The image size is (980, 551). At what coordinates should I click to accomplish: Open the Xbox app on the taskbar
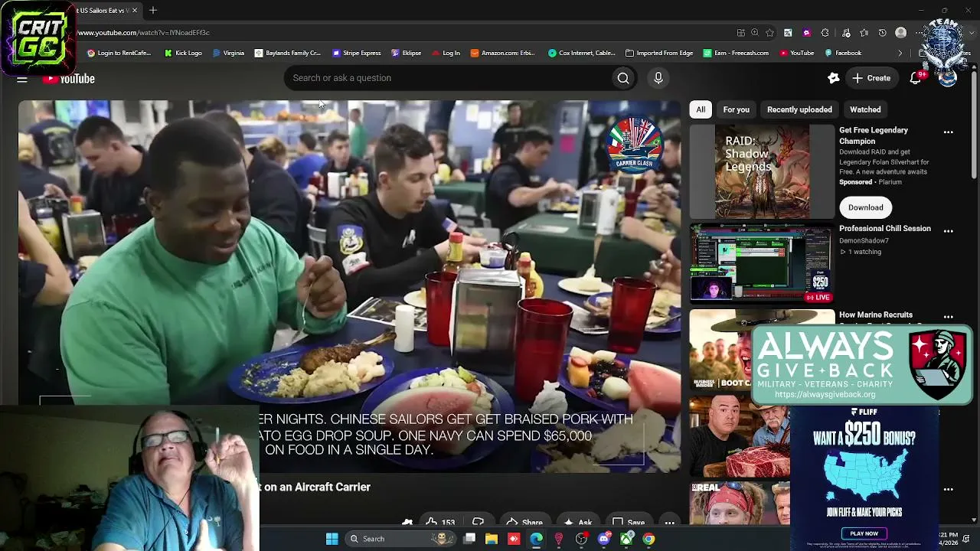click(626, 539)
